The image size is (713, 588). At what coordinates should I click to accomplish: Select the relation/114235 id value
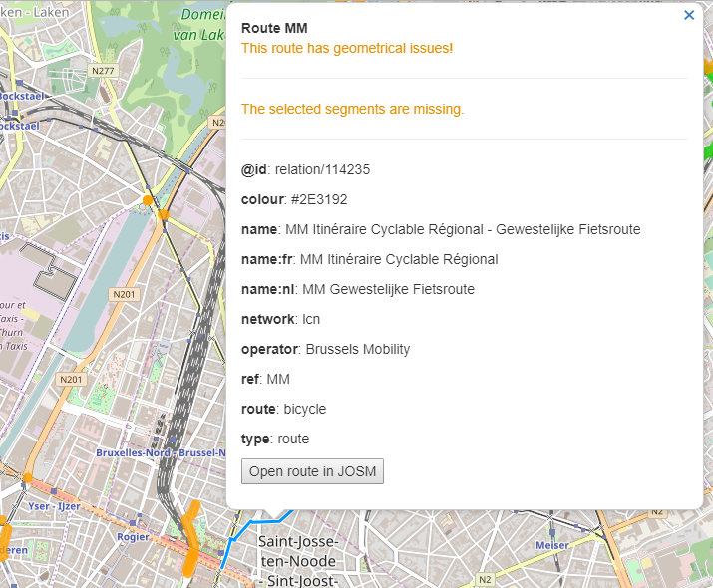322,170
